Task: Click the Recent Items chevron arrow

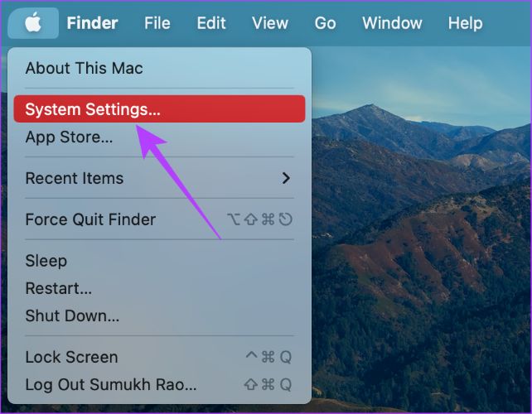Action: coord(286,178)
